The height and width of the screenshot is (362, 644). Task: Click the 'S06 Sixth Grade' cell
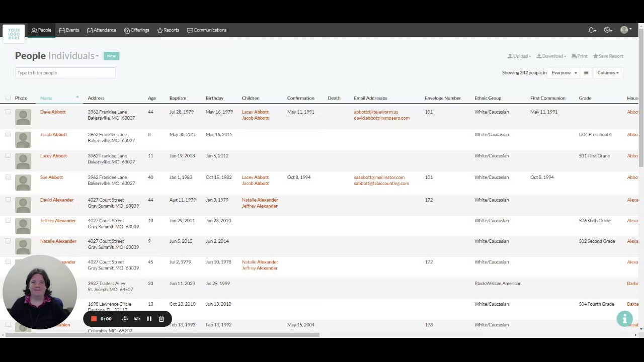click(594, 221)
